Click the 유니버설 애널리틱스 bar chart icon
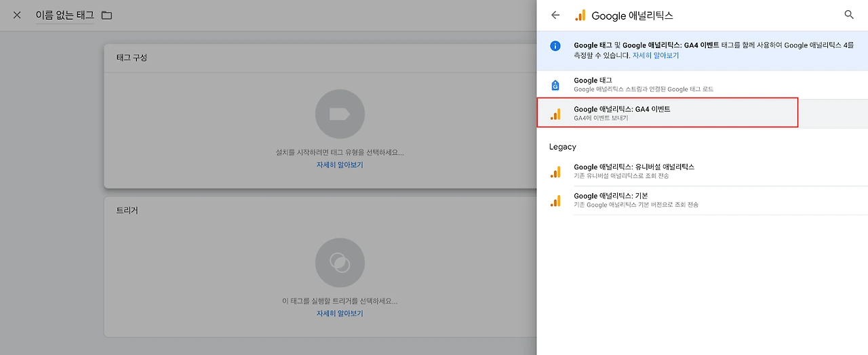Image resolution: width=868 pixels, height=355 pixels. [x=555, y=172]
